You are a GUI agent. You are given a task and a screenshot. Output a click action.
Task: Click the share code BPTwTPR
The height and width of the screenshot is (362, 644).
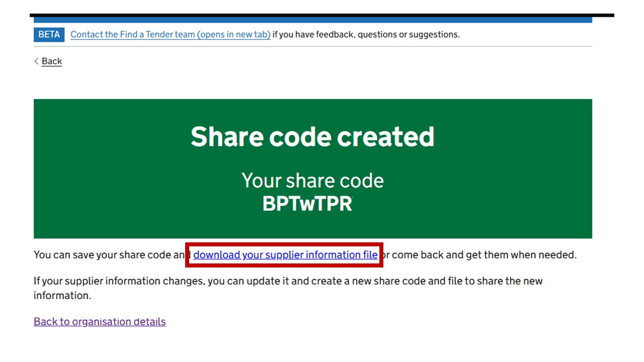pos(307,204)
